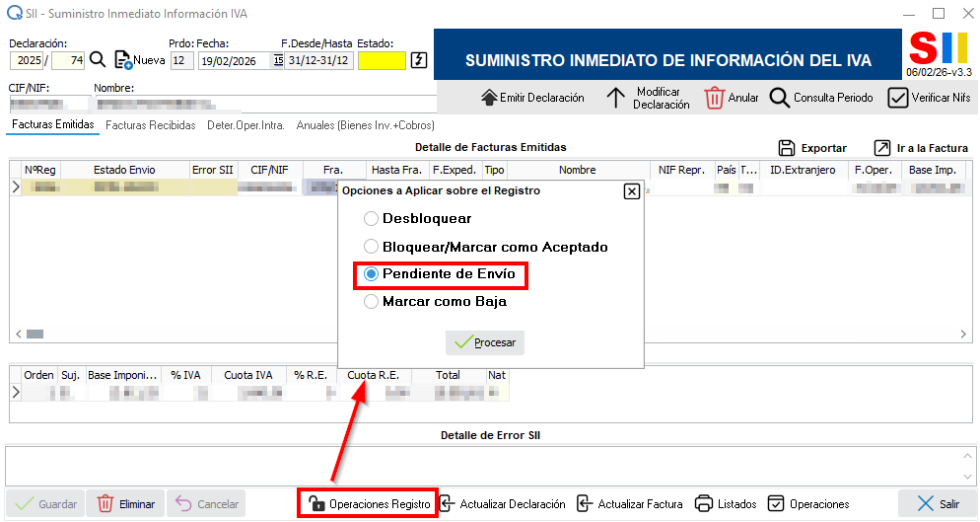This screenshot has height=522, width=980.
Task: Click error detail scroll up arrow
Action: 967,456
